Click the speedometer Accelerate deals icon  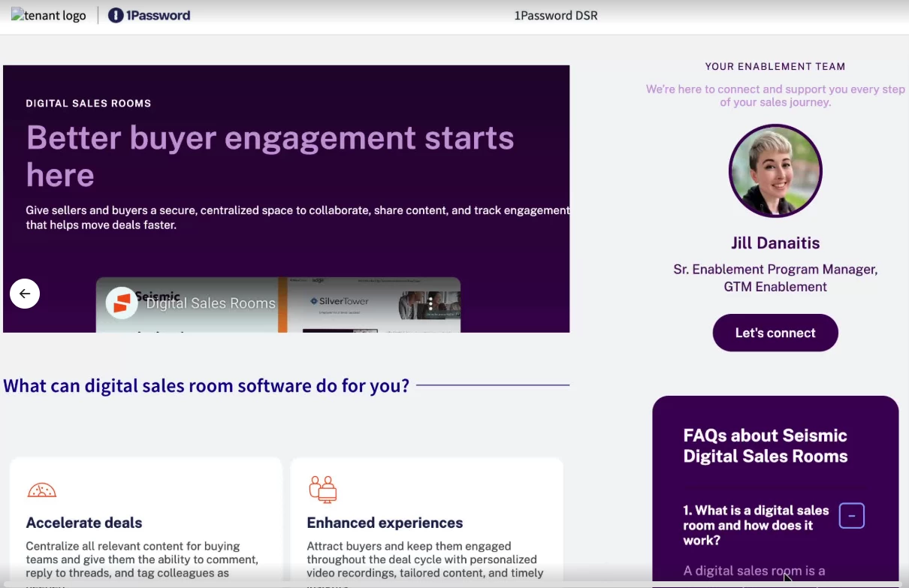(42, 490)
